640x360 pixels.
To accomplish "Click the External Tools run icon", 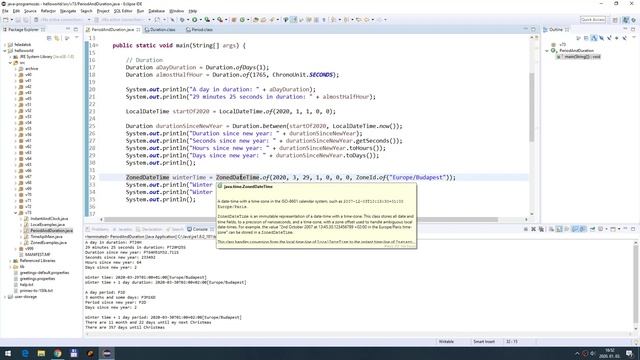I will [x=220, y=20].
